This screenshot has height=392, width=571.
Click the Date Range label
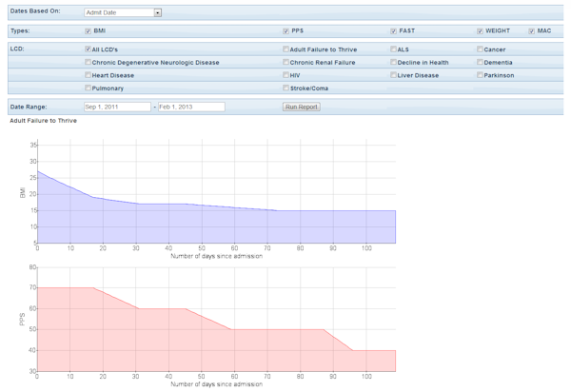click(29, 107)
